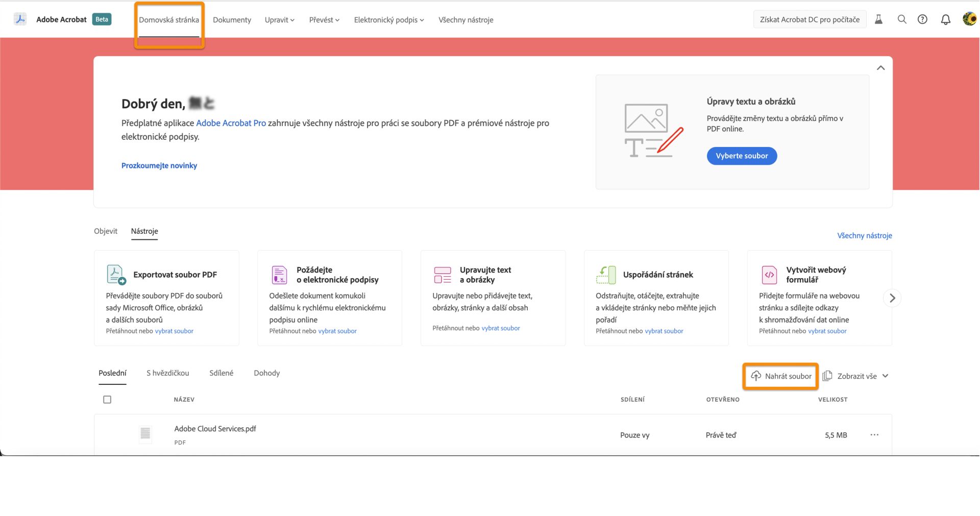Select the Nástroje tab
This screenshot has height=516, width=980.
[x=144, y=231]
